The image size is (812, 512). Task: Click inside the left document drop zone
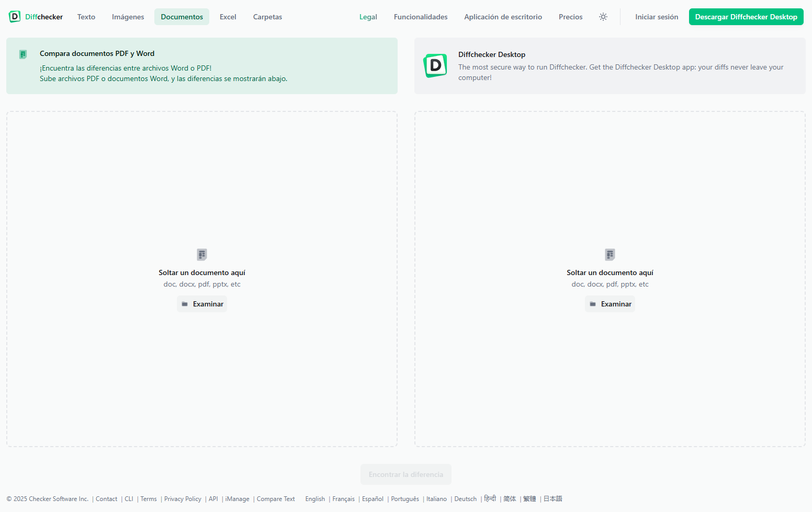pyautogui.click(x=201, y=366)
